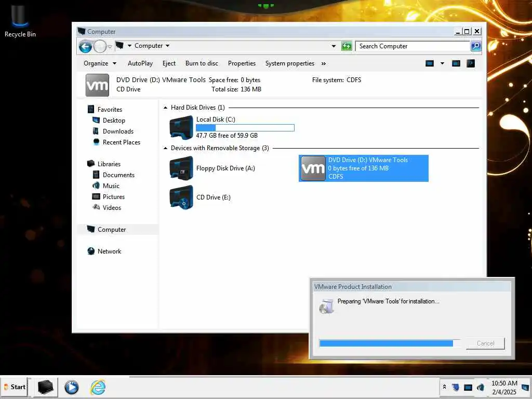Click the VMware installation progress bar
The image size is (532, 399).
point(390,343)
